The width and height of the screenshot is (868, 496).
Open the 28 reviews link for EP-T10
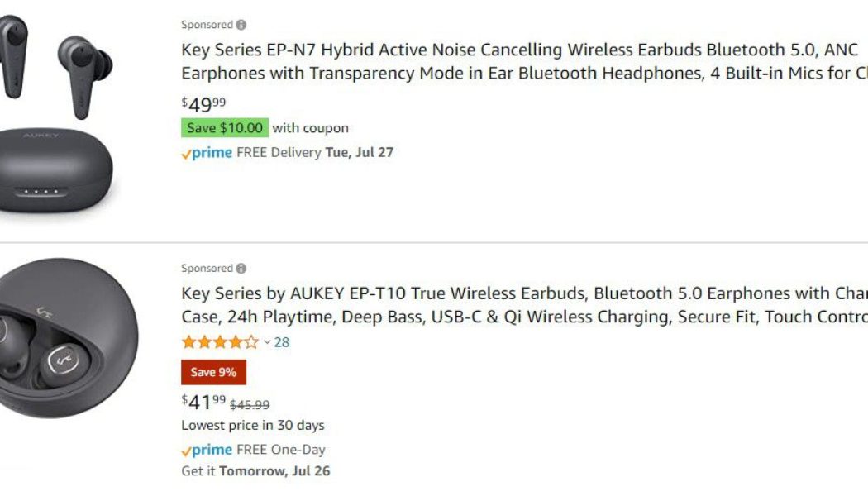point(283,341)
